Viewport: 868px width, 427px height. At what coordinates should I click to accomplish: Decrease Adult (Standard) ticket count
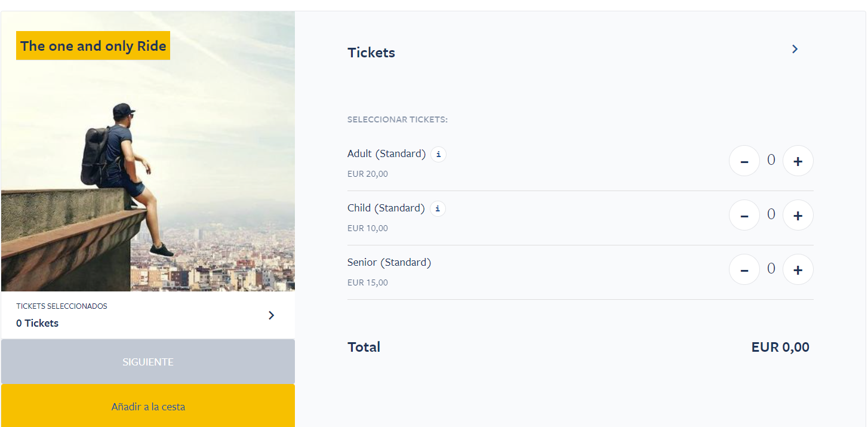pos(744,161)
